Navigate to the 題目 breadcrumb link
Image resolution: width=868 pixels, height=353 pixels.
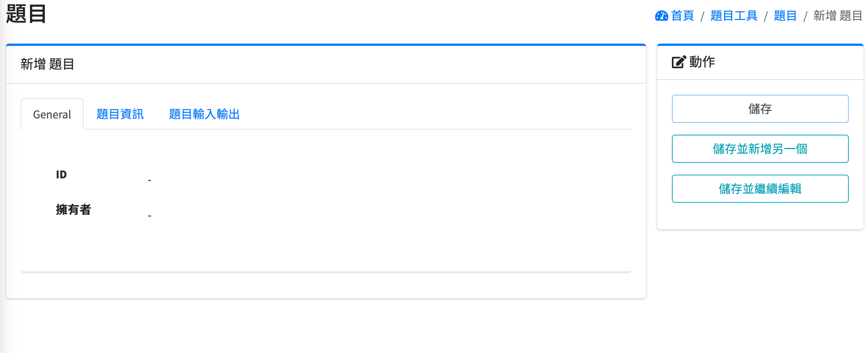785,16
